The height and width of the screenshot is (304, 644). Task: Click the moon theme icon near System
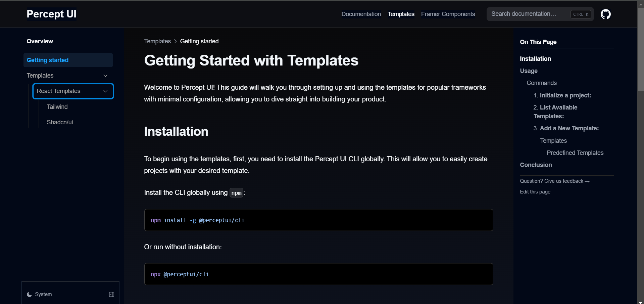29,294
